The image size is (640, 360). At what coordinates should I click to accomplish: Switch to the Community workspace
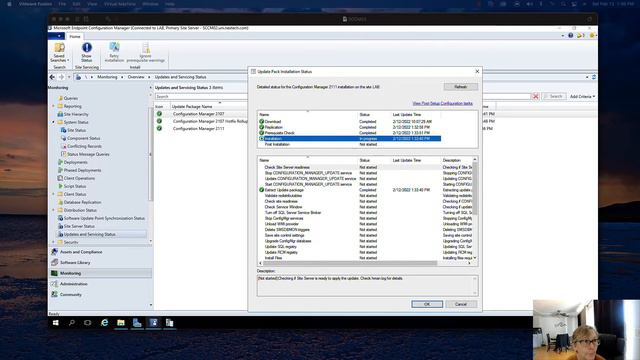tap(70, 294)
